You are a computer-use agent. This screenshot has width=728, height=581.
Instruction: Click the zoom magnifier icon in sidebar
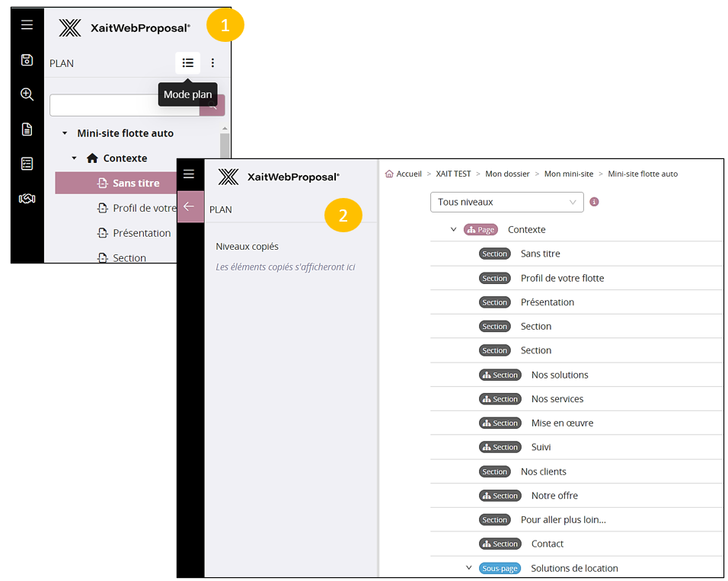click(x=27, y=94)
